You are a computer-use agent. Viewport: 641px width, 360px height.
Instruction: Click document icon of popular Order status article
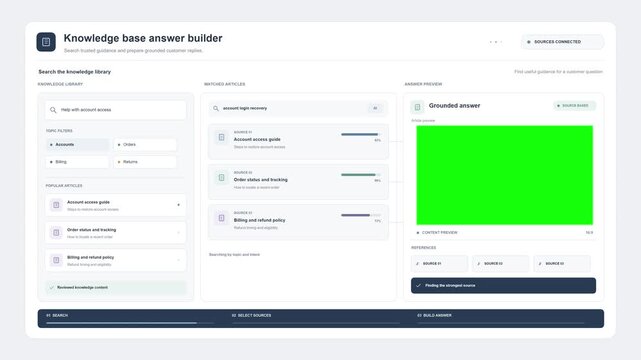click(56, 233)
